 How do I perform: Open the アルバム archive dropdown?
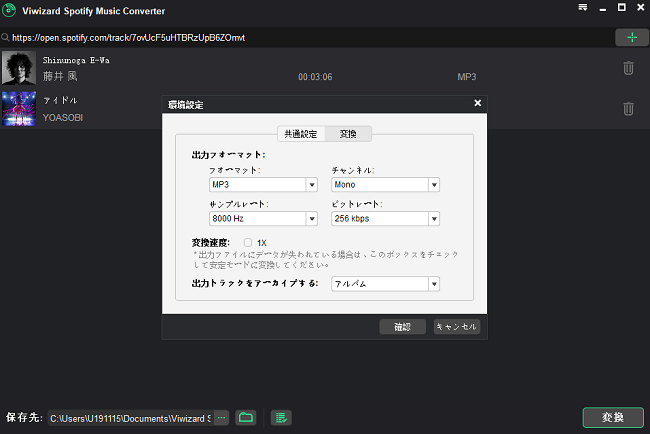click(x=385, y=284)
